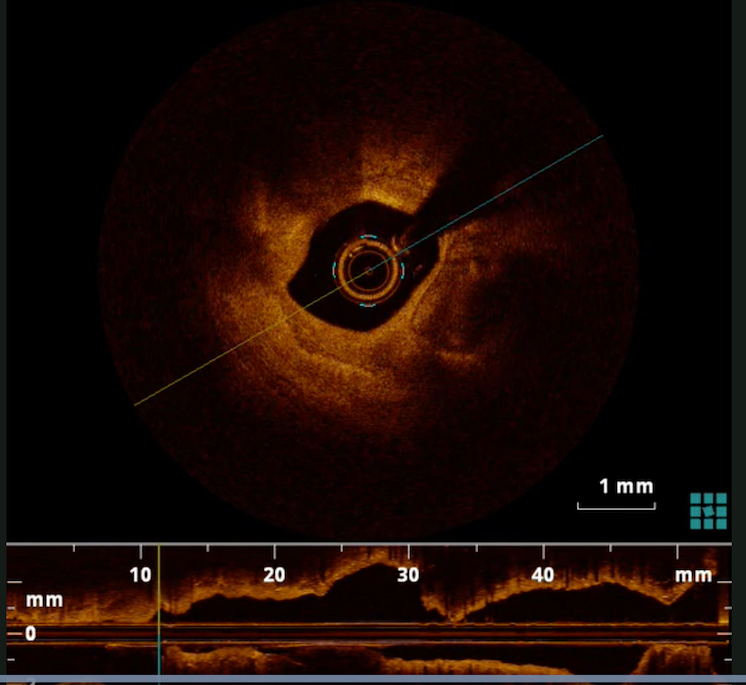Click the 1 mm scale bar
Viewport: 746px width, 685px height.
click(x=616, y=506)
